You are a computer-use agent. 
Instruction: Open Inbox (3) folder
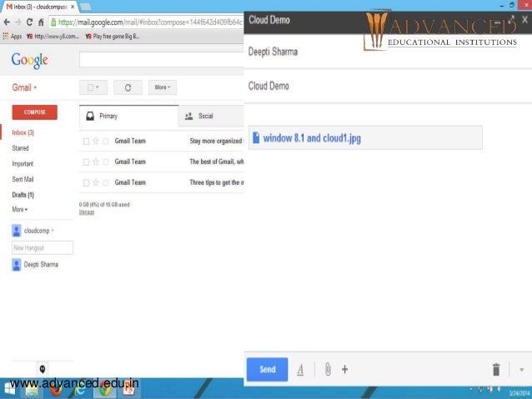[23, 132]
